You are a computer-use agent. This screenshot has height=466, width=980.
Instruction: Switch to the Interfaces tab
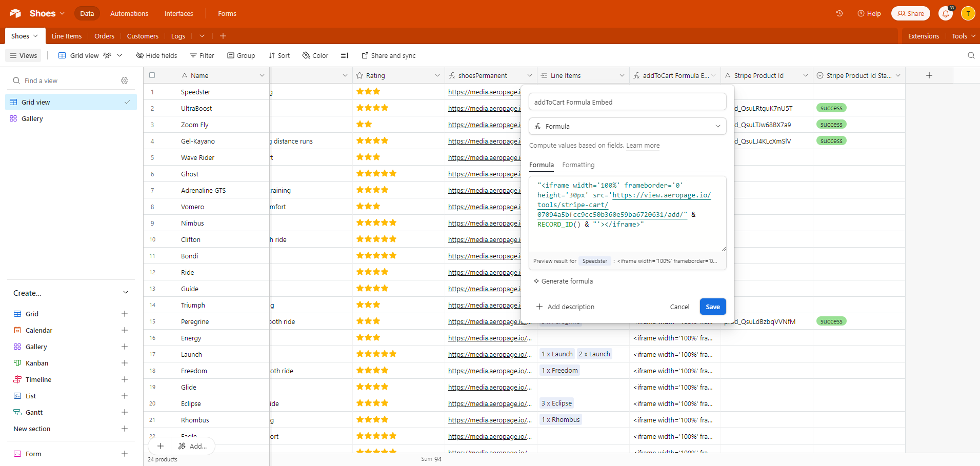coord(178,13)
